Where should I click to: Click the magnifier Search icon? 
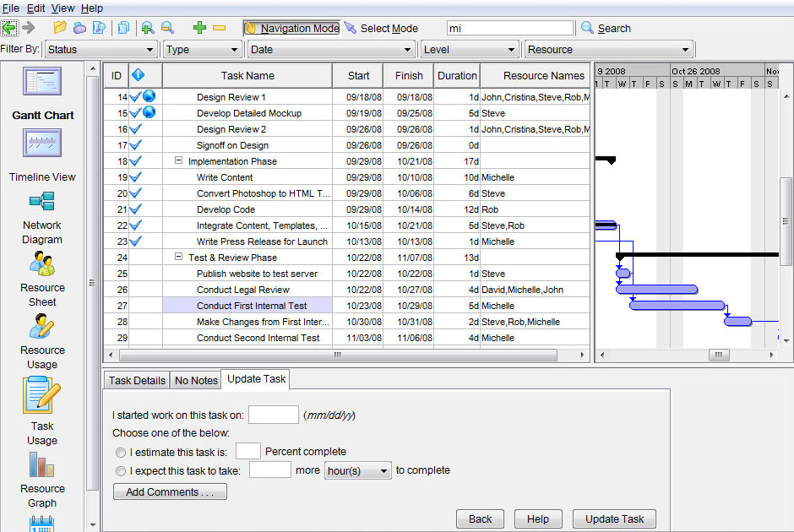pyautogui.click(x=587, y=27)
